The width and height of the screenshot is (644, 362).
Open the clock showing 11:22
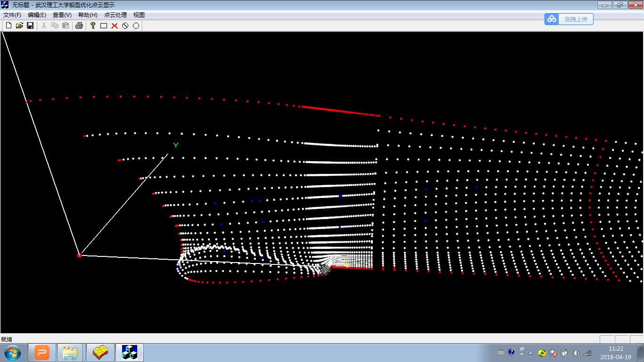(x=616, y=353)
